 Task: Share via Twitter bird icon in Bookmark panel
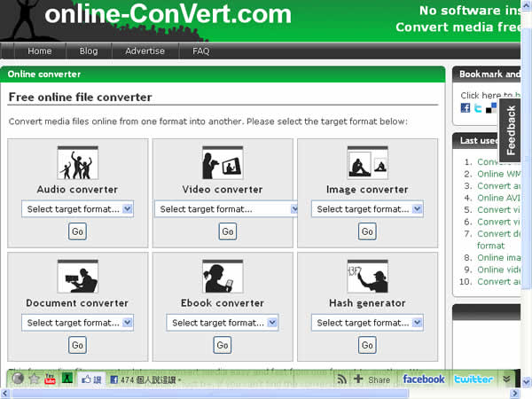[478, 108]
